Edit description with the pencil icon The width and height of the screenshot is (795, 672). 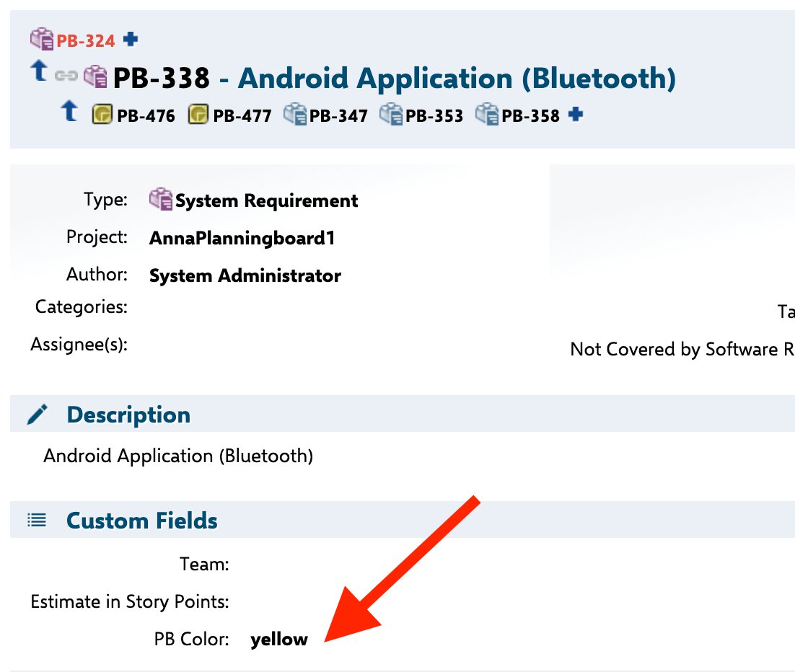point(38,415)
